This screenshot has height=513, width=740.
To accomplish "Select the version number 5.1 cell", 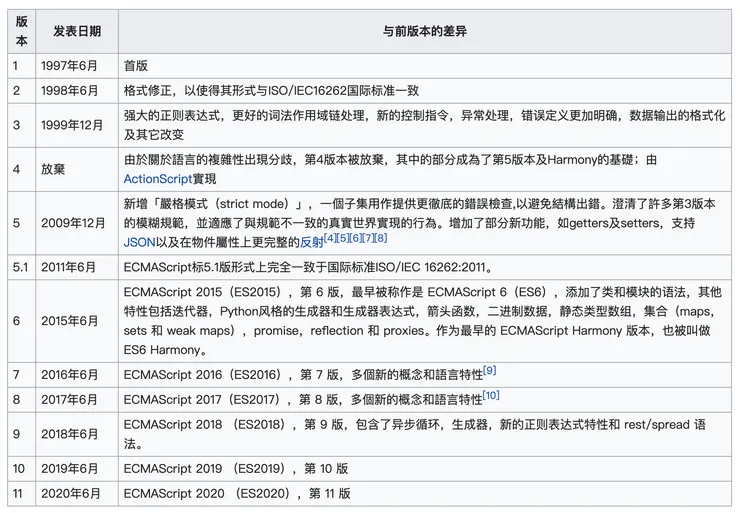I will (x=21, y=267).
